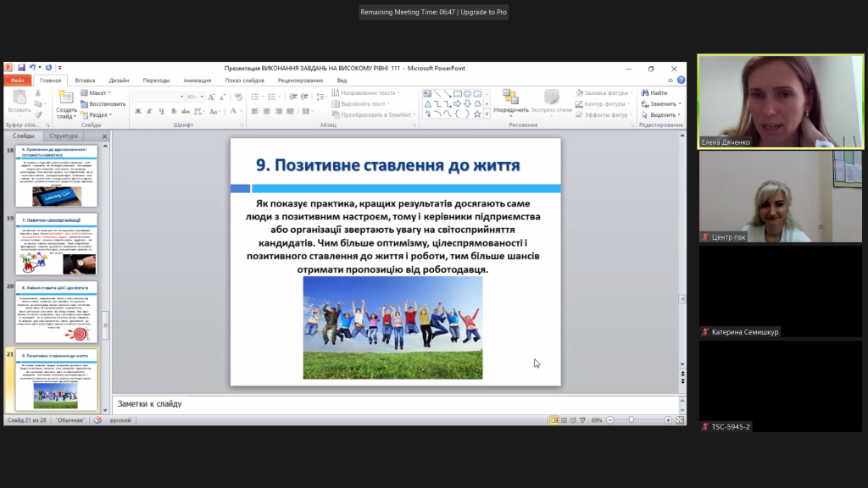The width and height of the screenshot is (868, 488).
Task: Toggle the normal view button in status bar
Action: (x=554, y=420)
